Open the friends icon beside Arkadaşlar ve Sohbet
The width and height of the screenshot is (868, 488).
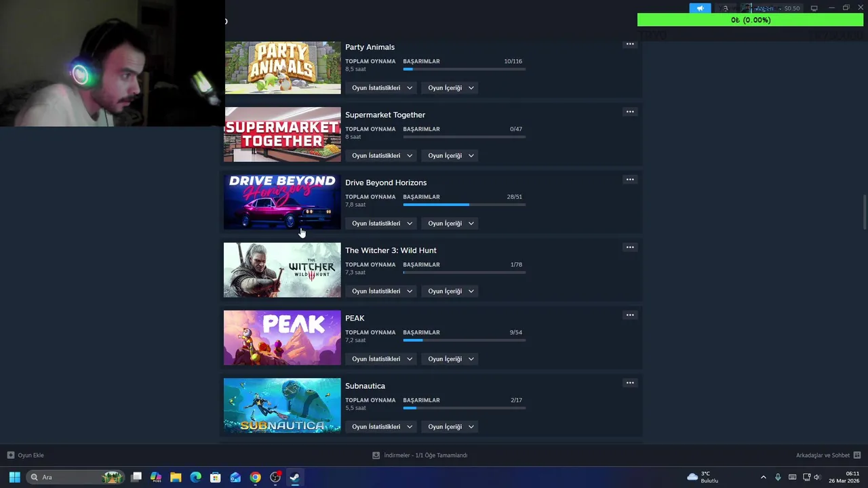coord(856,455)
